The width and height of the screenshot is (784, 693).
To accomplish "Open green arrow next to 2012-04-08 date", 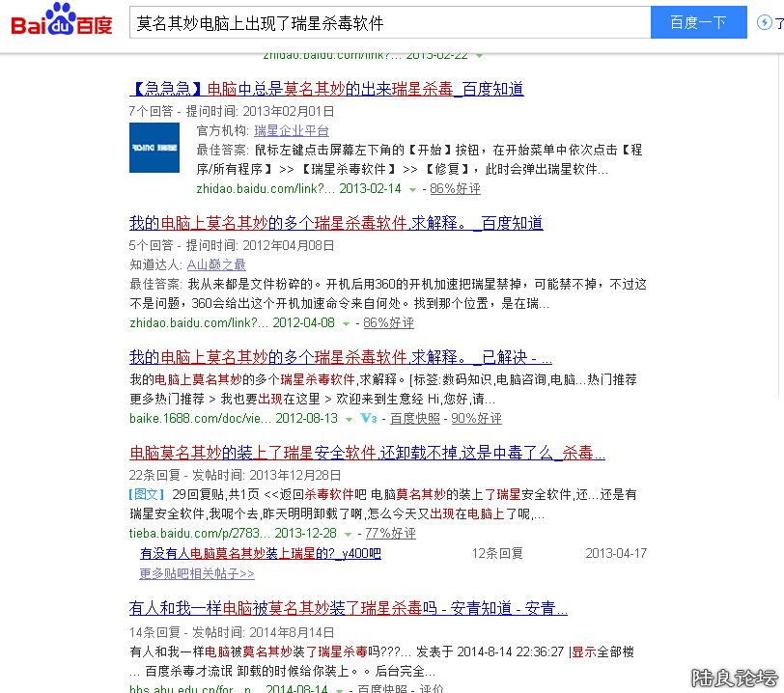I will [347, 323].
